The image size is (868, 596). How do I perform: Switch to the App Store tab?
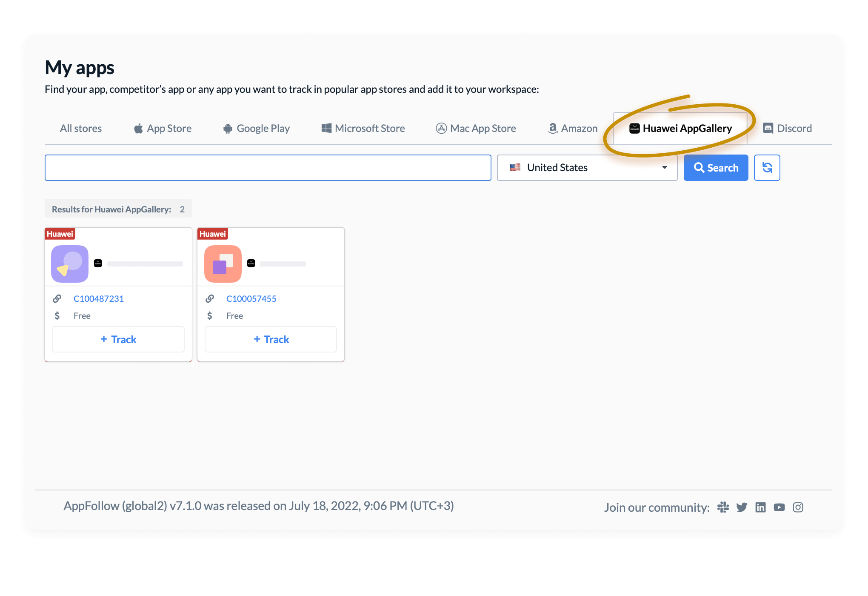tap(163, 128)
